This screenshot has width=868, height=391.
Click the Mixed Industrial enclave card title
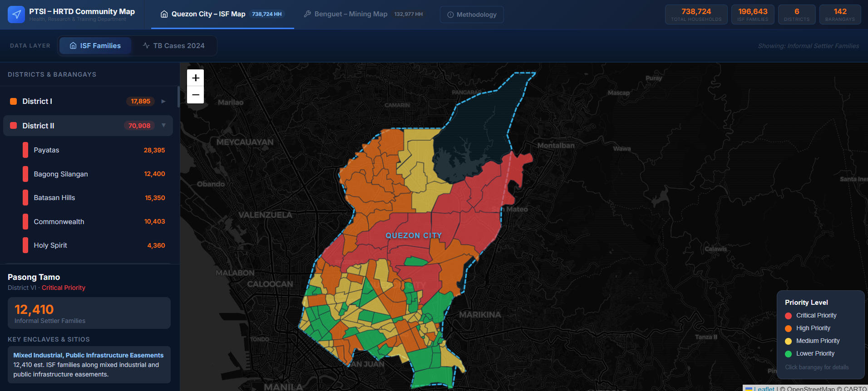pos(89,355)
